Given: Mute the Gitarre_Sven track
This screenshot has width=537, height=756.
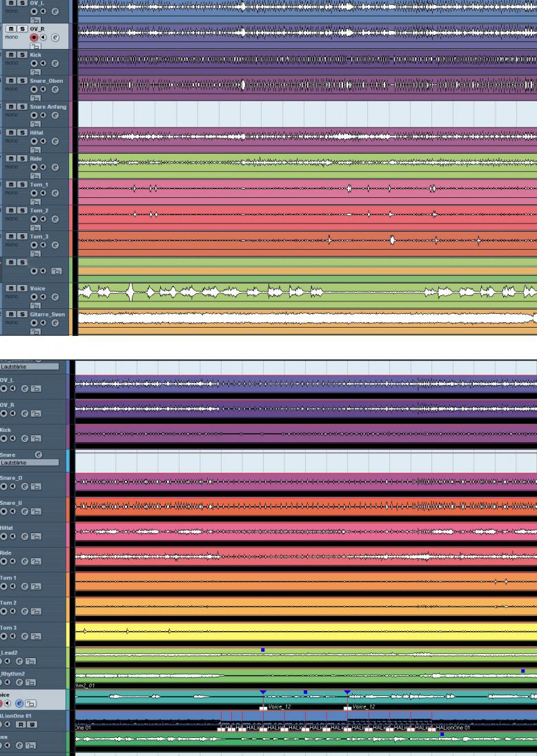Looking at the screenshot, I should 11,315.
